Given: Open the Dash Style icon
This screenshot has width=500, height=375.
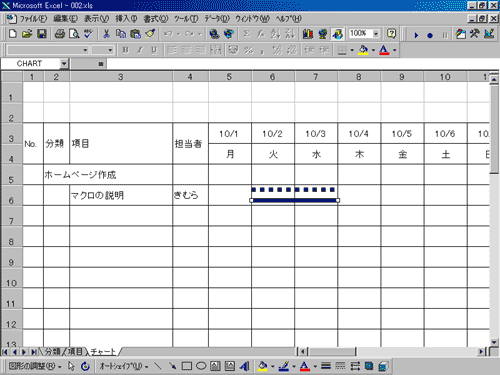Looking at the screenshot, I should point(340,366).
